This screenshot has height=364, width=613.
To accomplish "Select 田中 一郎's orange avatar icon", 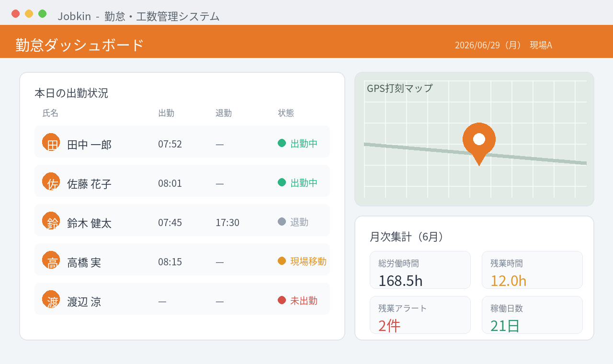I will pyautogui.click(x=51, y=142).
